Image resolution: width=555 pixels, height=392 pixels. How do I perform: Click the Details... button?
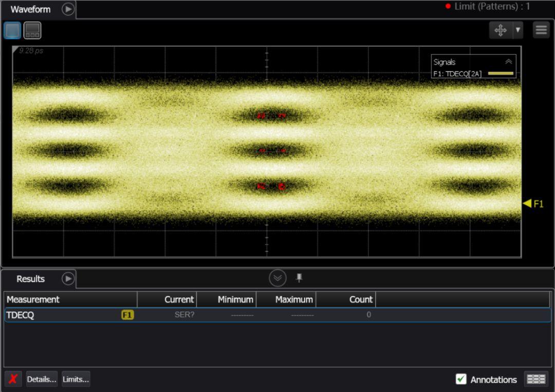[x=42, y=379]
